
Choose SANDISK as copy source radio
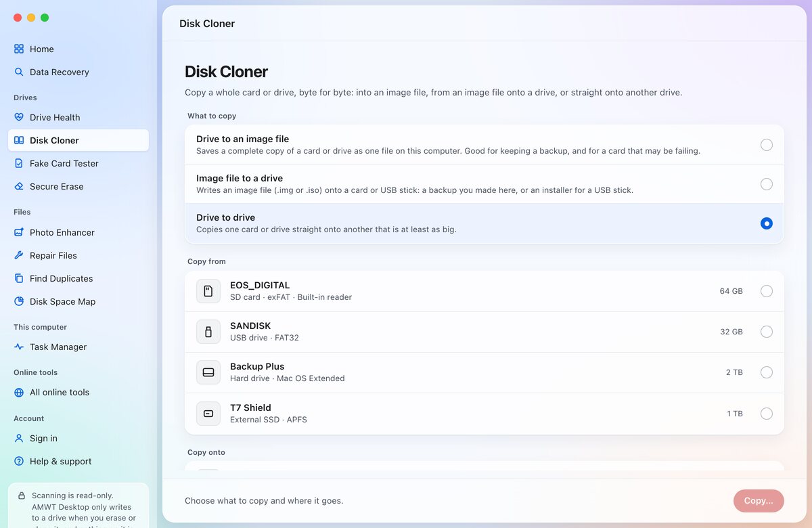(766, 332)
